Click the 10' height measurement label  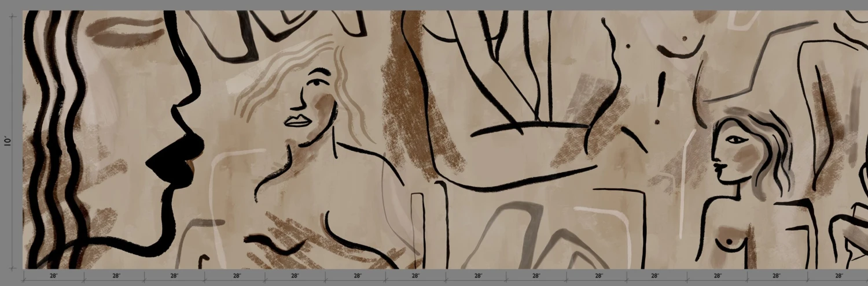coord(8,140)
